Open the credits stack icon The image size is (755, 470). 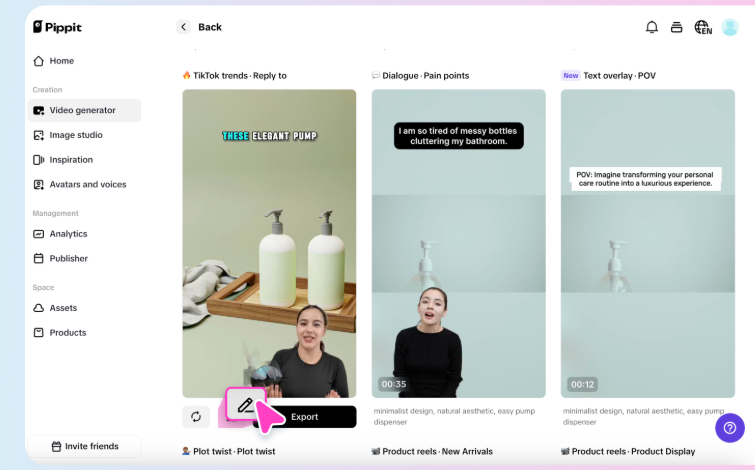[x=677, y=27]
